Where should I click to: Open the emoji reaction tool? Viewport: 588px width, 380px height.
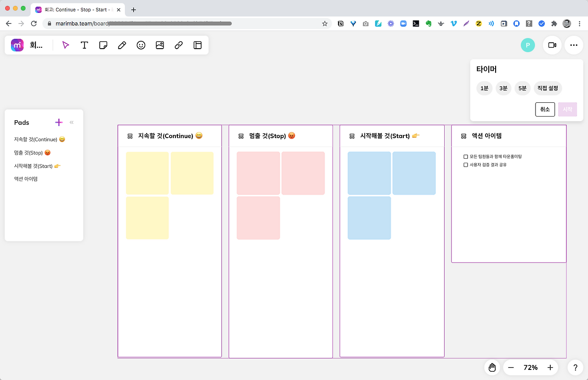point(141,45)
